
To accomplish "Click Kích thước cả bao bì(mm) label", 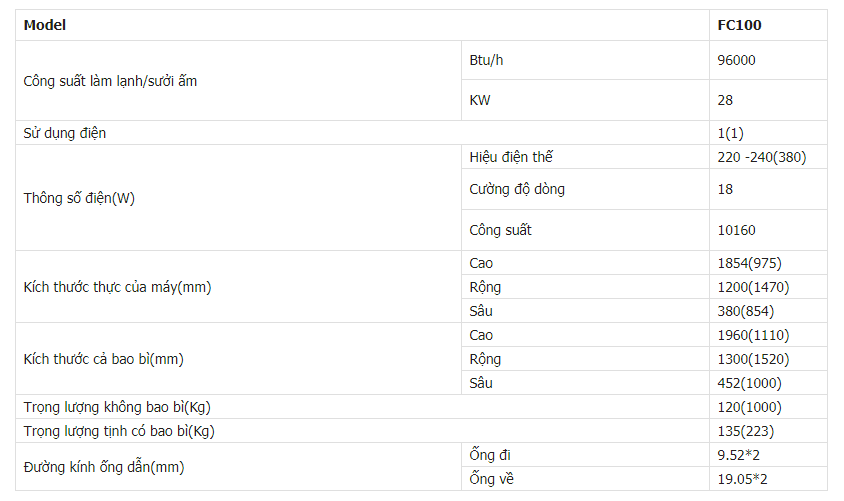I will [103, 358].
